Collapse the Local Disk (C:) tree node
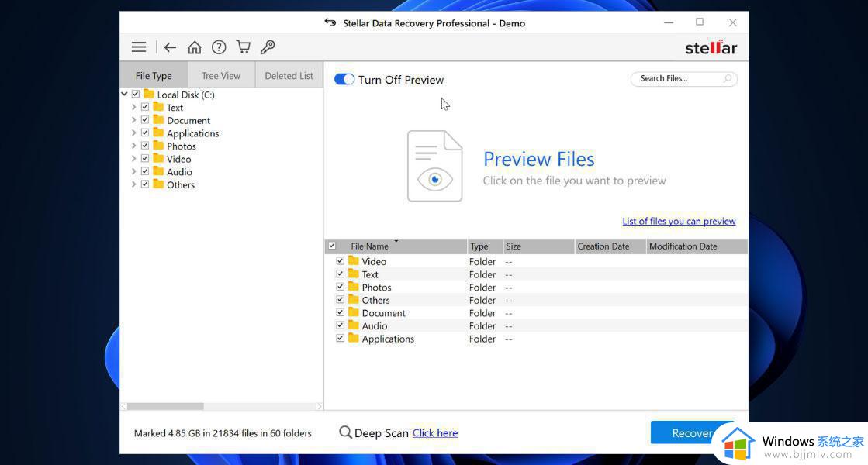This screenshot has width=868, height=465. click(x=125, y=94)
